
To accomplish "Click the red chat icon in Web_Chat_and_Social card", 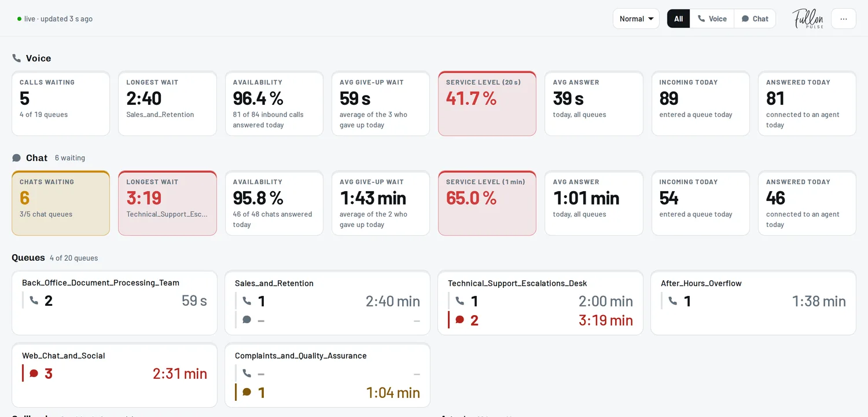I will pos(34,374).
